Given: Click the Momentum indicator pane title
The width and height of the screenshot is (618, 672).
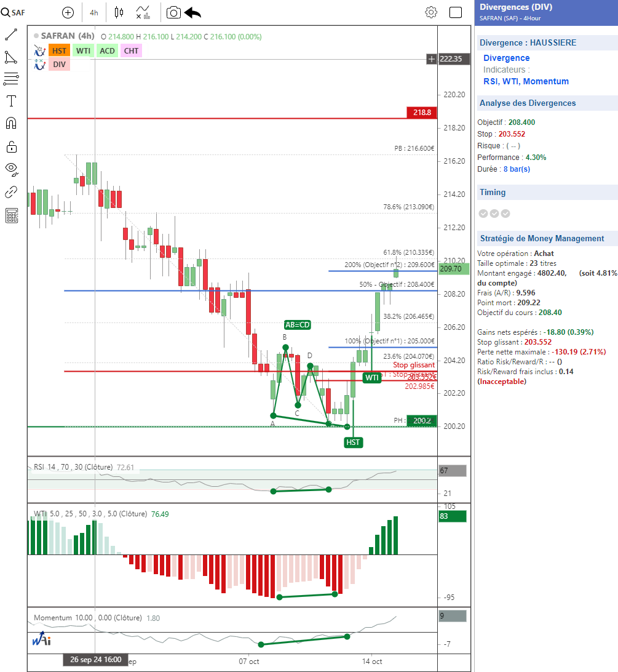Looking at the screenshot, I should (88, 618).
